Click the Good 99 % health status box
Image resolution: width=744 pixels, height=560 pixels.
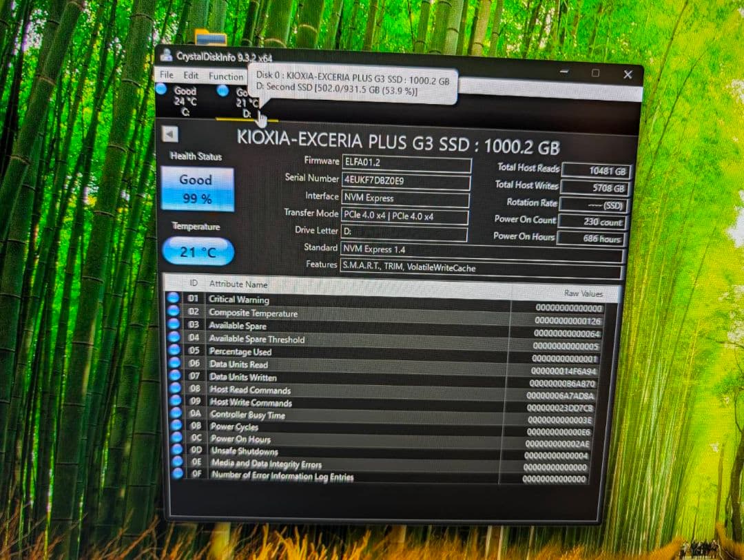(x=198, y=189)
